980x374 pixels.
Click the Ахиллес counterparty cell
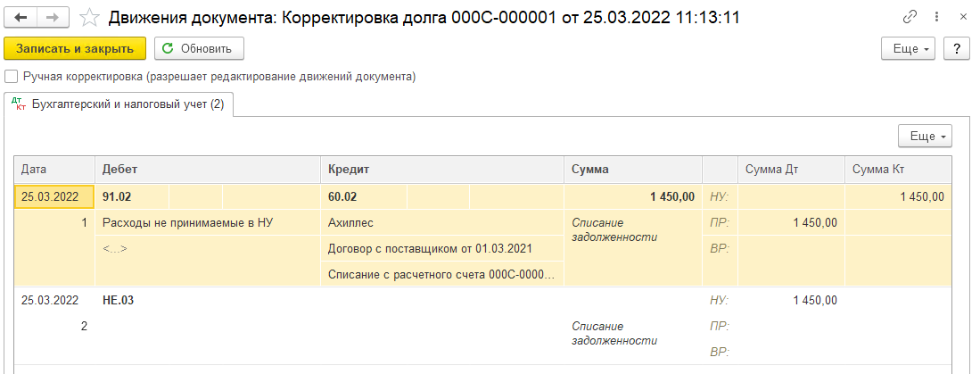point(442,222)
